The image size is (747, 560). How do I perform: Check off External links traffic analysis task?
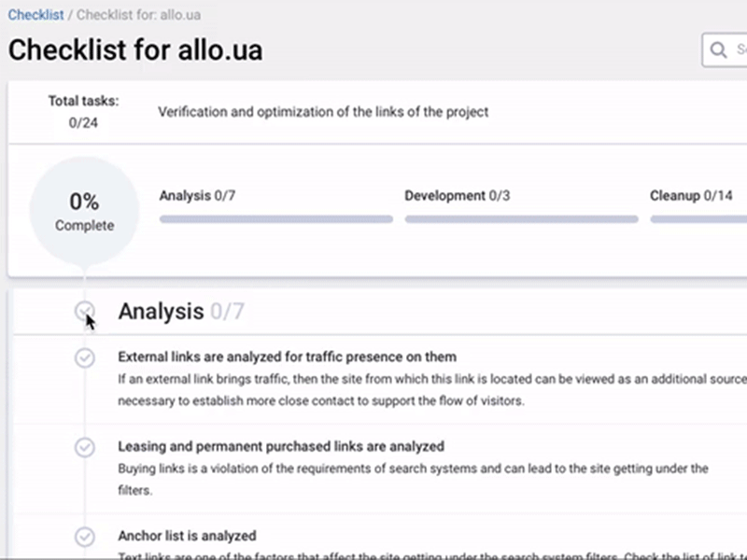85,357
